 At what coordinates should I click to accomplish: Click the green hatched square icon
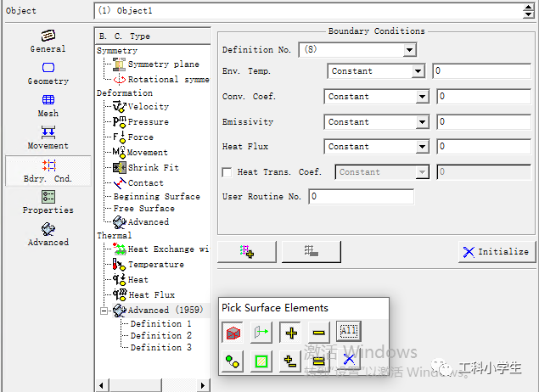click(261, 361)
